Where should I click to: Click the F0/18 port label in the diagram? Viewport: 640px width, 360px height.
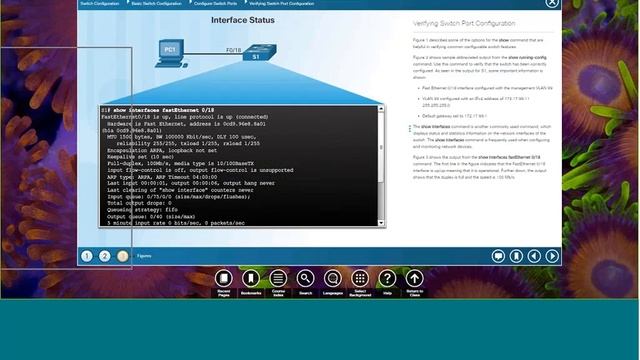(x=233, y=50)
